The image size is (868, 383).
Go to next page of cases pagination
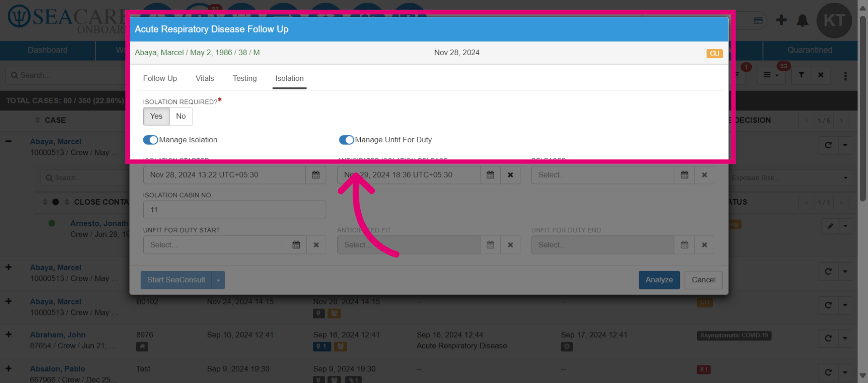pos(841,121)
